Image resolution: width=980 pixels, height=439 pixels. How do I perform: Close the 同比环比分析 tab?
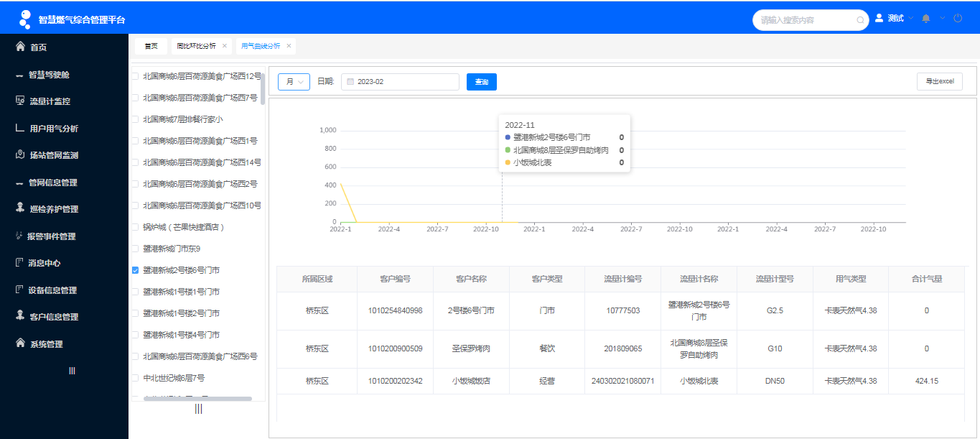coord(224,46)
